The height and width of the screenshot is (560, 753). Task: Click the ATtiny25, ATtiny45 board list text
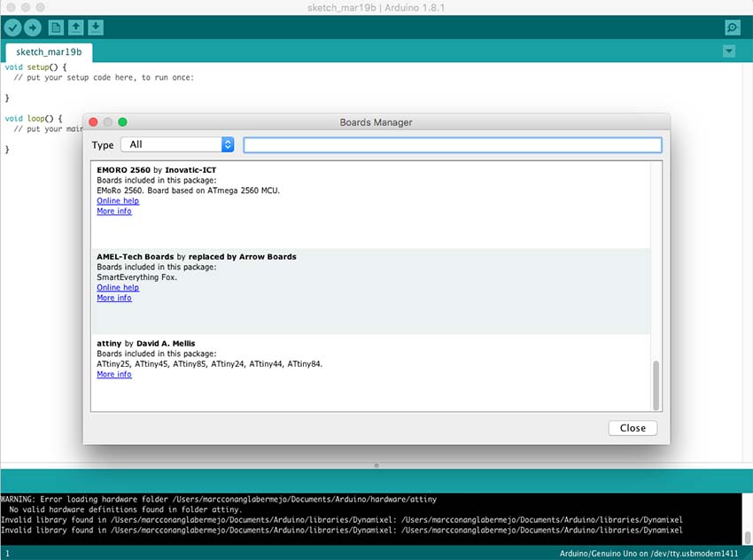(x=209, y=364)
